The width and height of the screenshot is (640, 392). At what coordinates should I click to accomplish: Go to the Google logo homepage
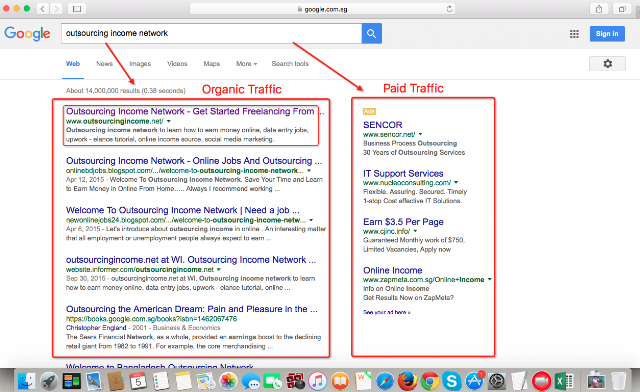(x=27, y=33)
